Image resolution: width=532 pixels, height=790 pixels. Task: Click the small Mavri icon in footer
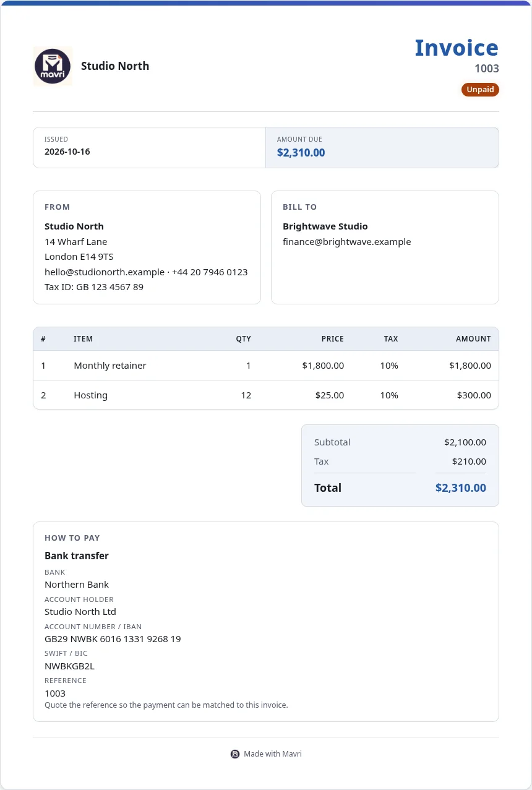[x=235, y=754]
